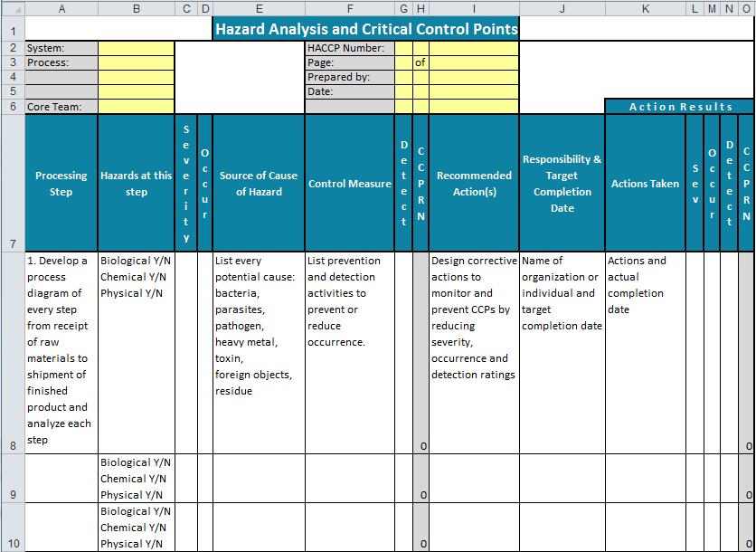This screenshot has height=552, width=756.
Task: Click the yellow input cell next to System:
Action: (x=137, y=48)
